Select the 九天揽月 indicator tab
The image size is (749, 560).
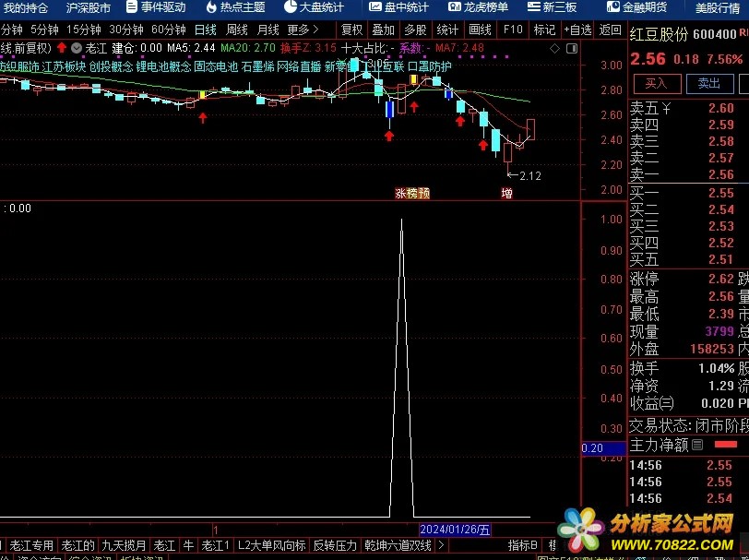point(124,544)
